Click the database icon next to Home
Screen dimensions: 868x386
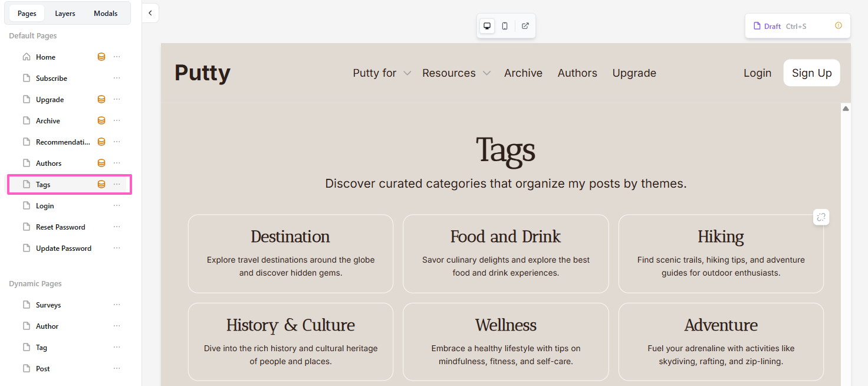coord(101,57)
